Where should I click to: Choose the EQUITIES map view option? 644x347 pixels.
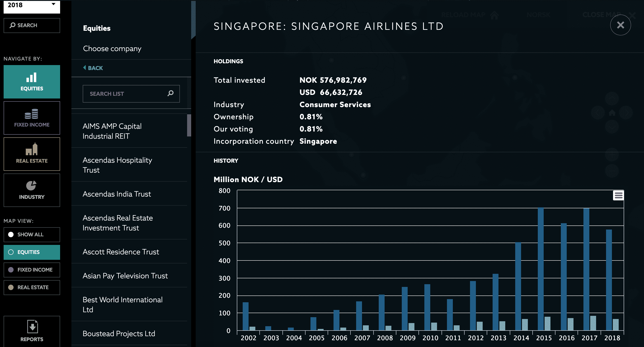point(32,252)
